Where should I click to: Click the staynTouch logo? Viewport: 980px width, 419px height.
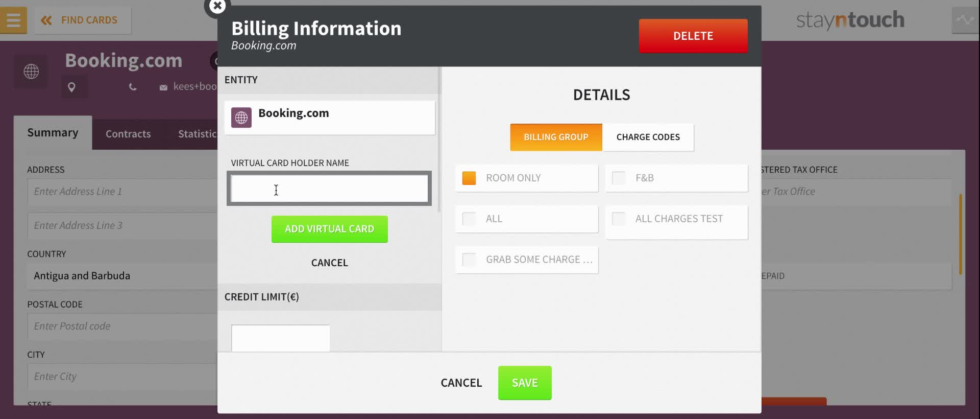(850, 20)
